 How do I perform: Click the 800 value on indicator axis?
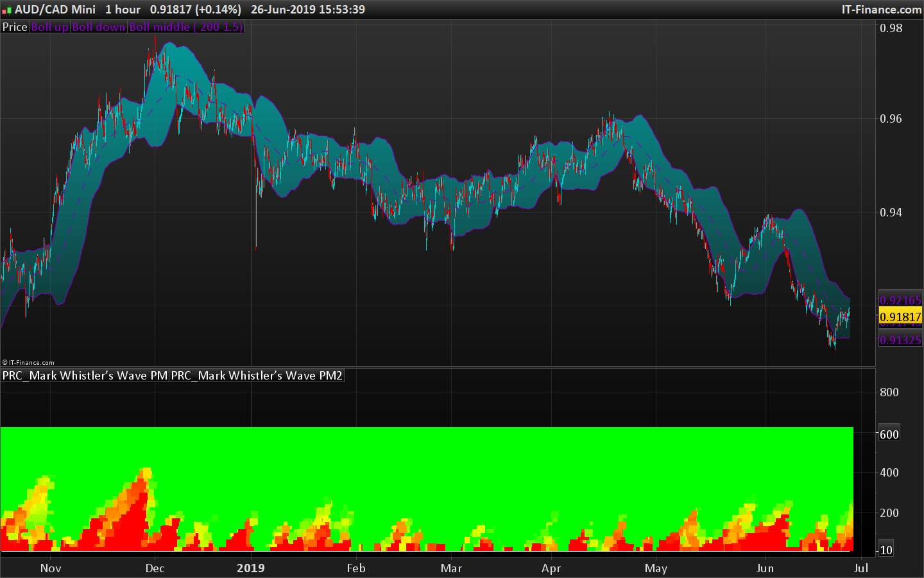coord(889,392)
